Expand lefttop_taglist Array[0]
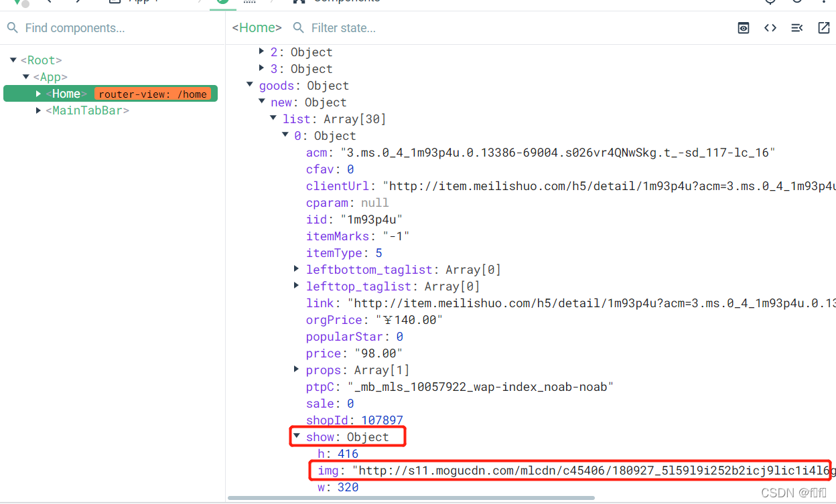836x504 pixels. (x=297, y=286)
